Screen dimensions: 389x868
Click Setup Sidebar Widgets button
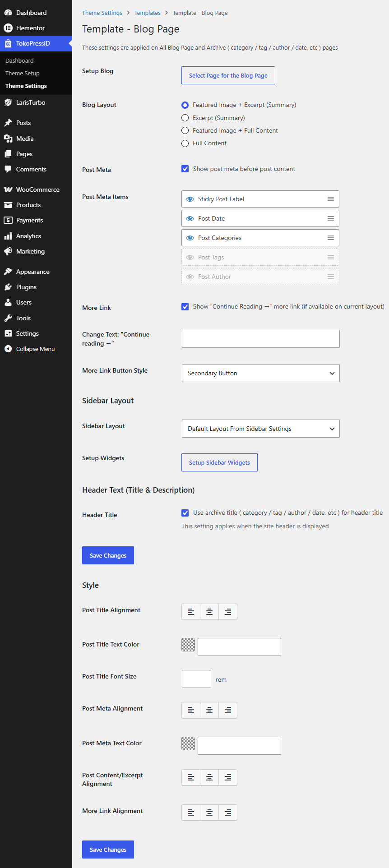pyautogui.click(x=219, y=462)
